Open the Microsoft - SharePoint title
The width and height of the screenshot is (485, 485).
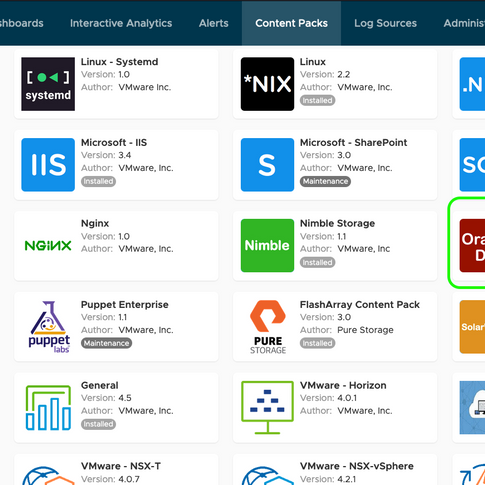[x=353, y=142]
